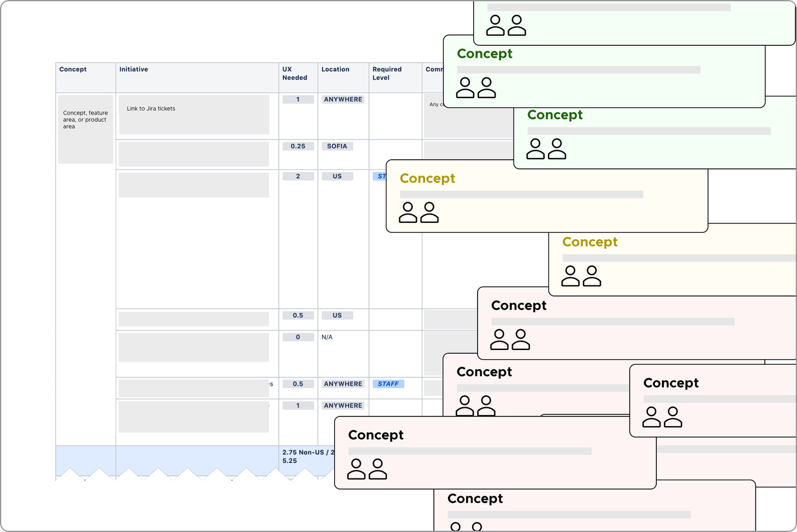Screen dimensions: 797x532
Task: Expand the ANYWHERE location badge near the bottom rows
Action: click(x=343, y=406)
